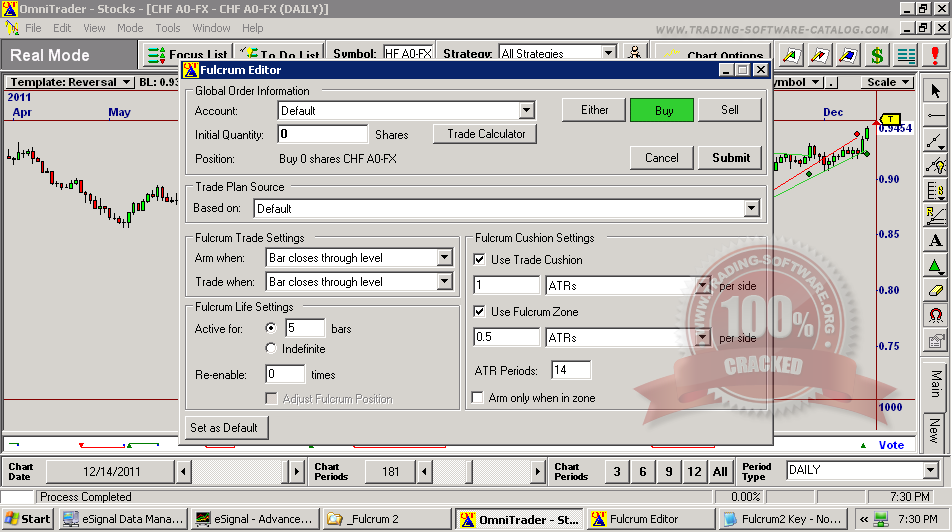The height and width of the screenshot is (532, 952).
Task: Select the arrow pointer tool
Action: pyautogui.click(x=935, y=91)
